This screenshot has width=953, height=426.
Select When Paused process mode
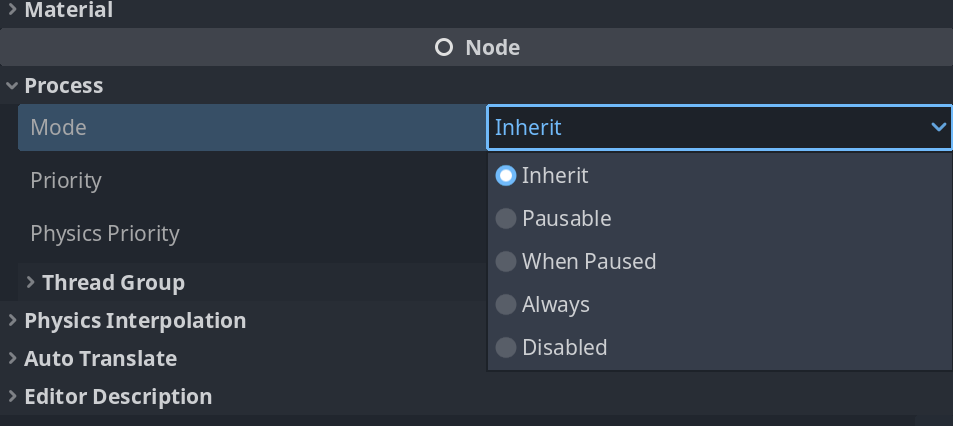[x=506, y=261]
